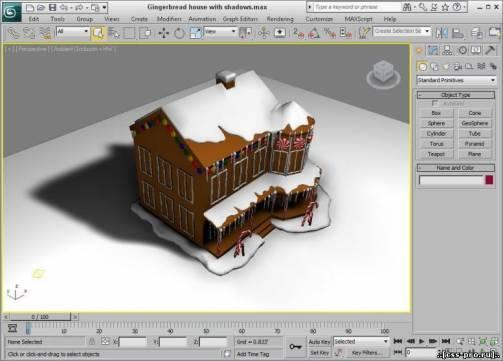Click the Box primitive button
503x361 pixels.
(436, 113)
